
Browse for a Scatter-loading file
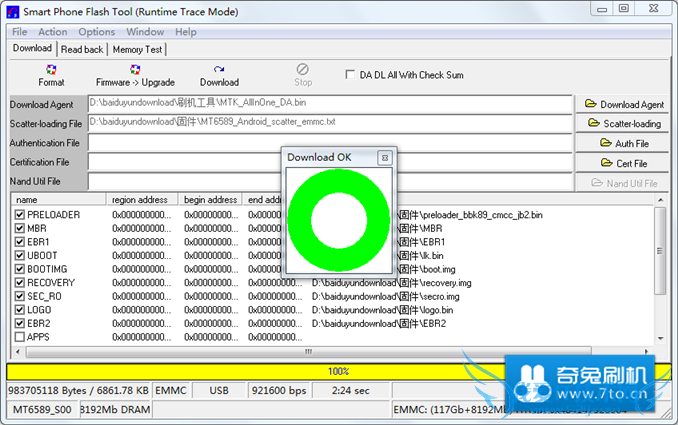pos(624,124)
